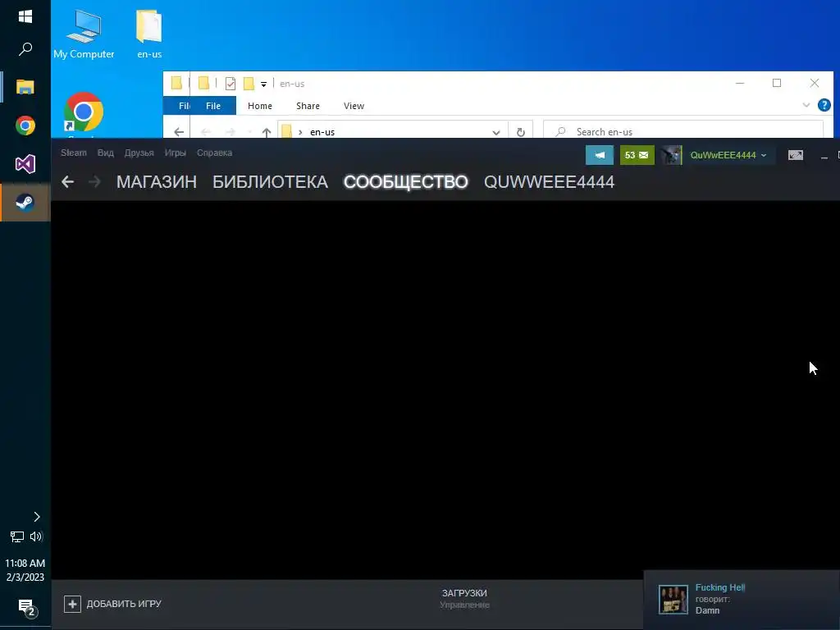The width and height of the screenshot is (840, 630).
Task: Open the QuWwEEE4444 account dropdown
Action: [x=728, y=155]
